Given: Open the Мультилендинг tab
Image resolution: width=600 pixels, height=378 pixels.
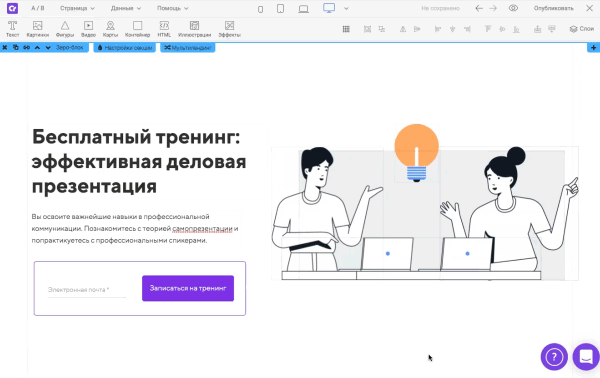Looking at the screenshot, I should [x=188, y=47].
